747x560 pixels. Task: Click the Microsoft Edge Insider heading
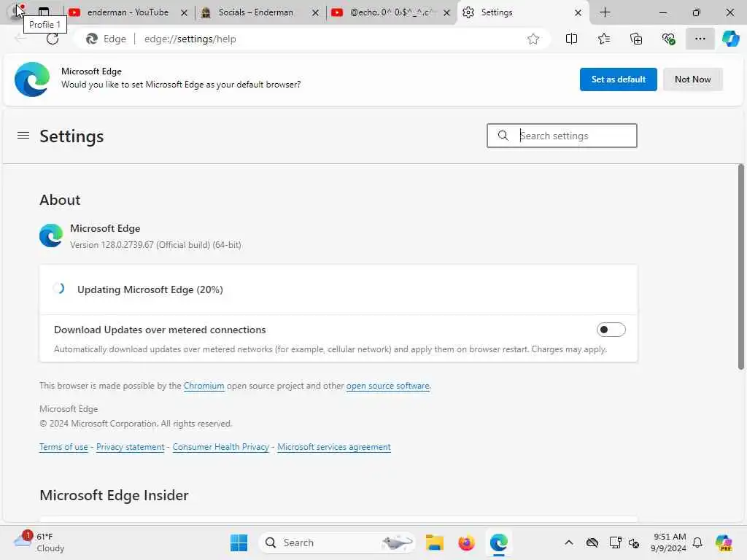click(114, 495)
